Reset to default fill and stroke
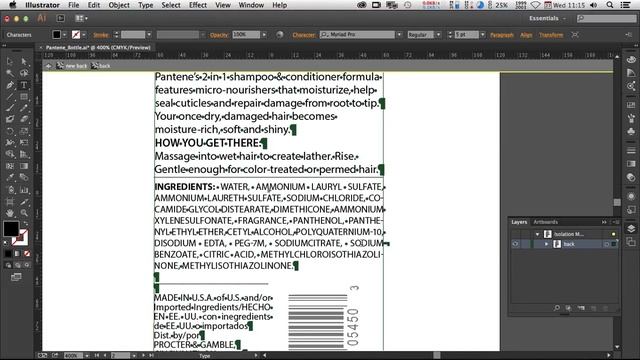This screenshot has width=640, height=360. pyautogui.click(x=6, y=243)
